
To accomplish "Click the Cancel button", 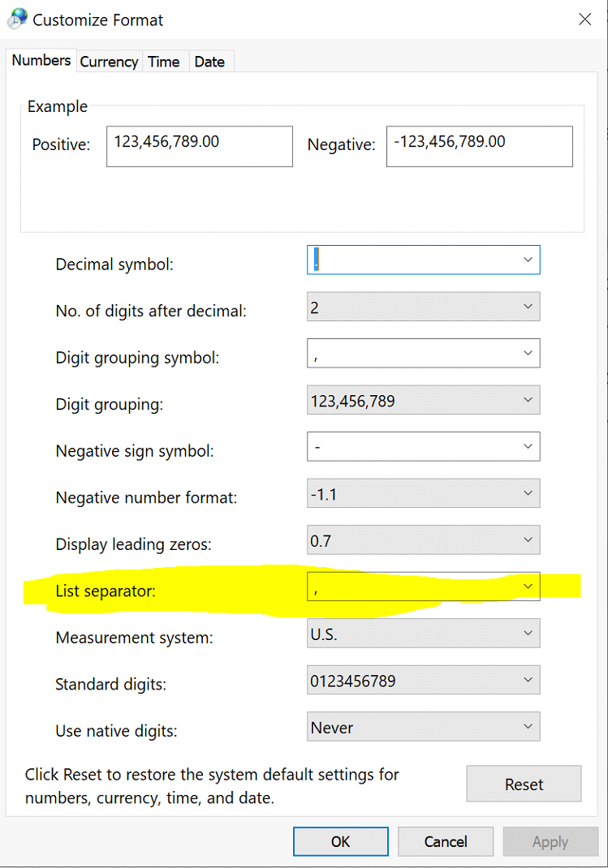I will click(446, 841).
